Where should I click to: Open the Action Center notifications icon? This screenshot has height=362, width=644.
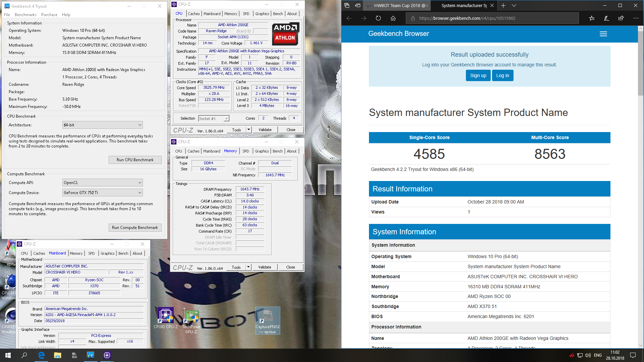633,355
